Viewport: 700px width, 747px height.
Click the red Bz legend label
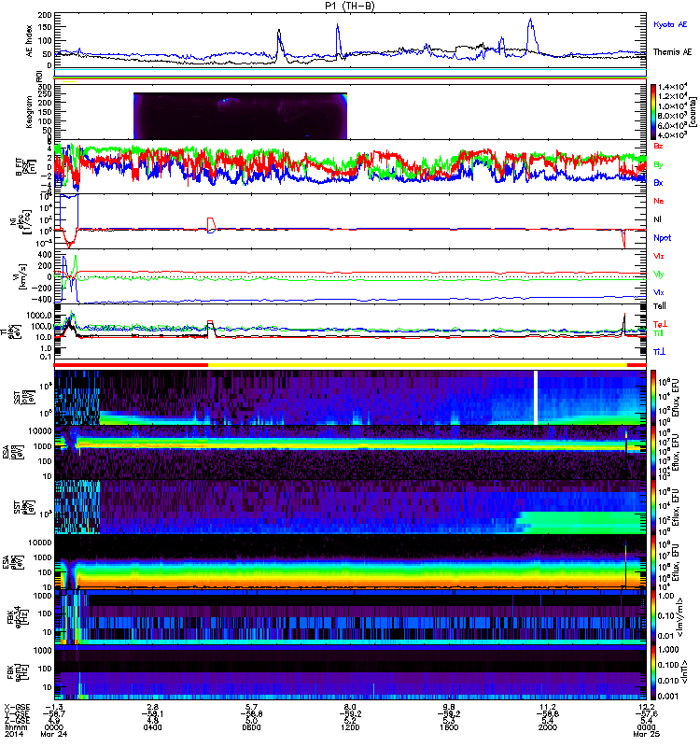658,146
